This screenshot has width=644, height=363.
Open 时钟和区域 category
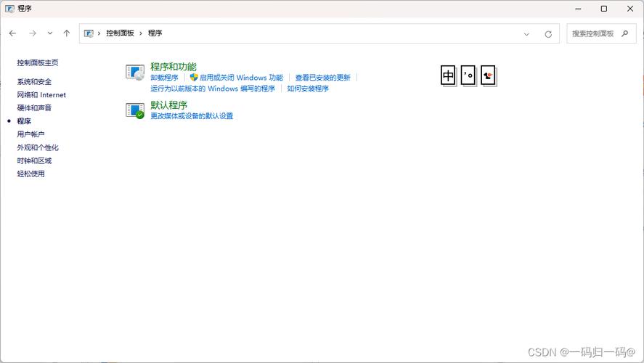point(34,160)
